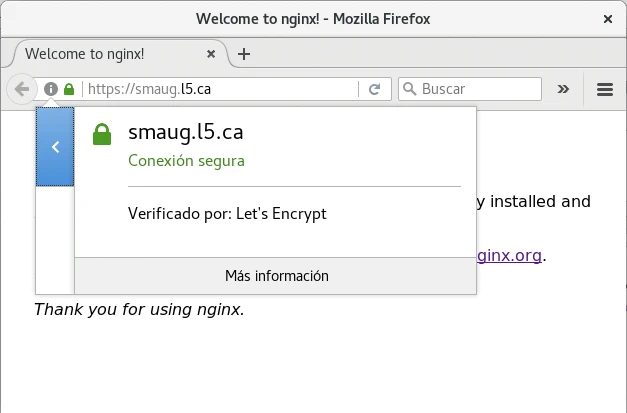
Task: Click the large green padlock in the popup
Action: pyautogui.click(x=101, y=134)
